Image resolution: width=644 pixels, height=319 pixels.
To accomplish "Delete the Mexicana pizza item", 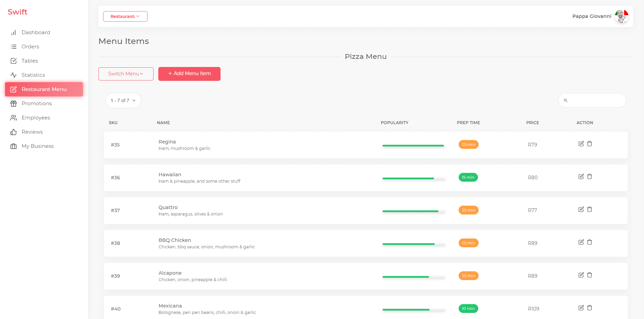I will [x=590, y=308].
